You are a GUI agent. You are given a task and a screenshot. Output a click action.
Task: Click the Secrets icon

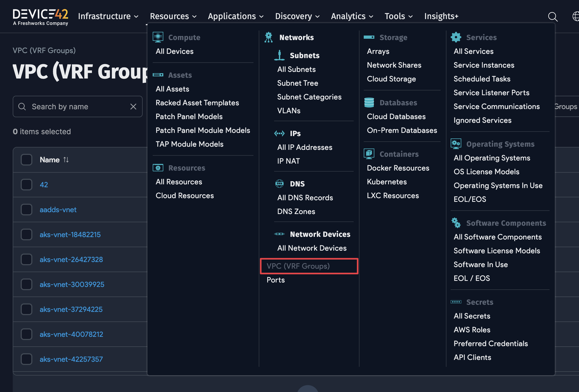[457, 302]
